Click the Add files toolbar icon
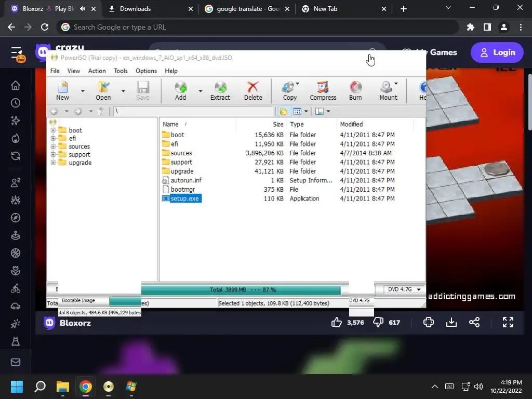 coord(180,91)
